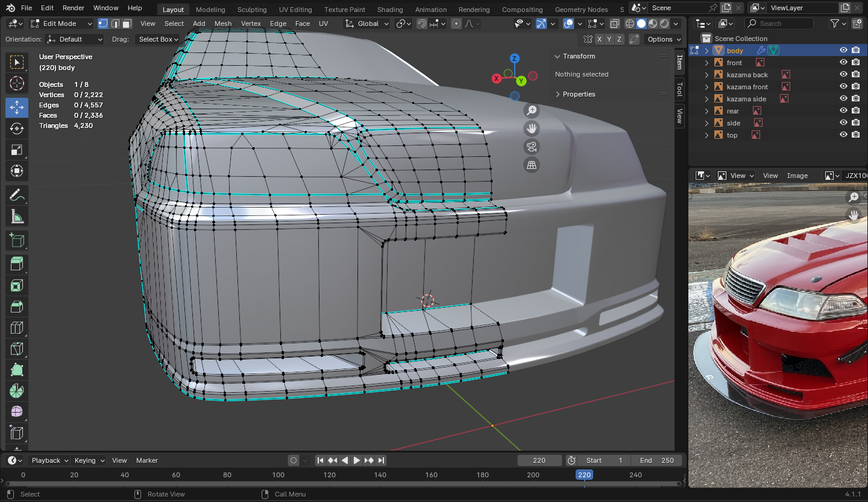Click the End frame field
Screen dimensions: 868x502
coord(657,460)
